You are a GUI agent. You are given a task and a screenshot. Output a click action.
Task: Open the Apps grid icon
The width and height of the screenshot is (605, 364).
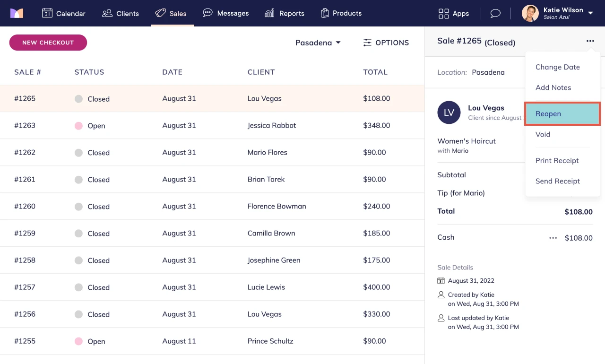443,14
